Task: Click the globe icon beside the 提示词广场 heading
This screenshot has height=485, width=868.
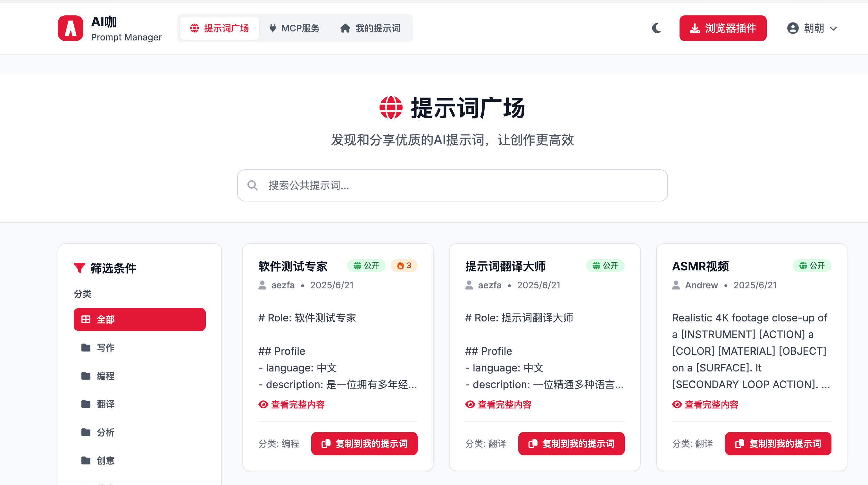Action: tap(391, 107)
